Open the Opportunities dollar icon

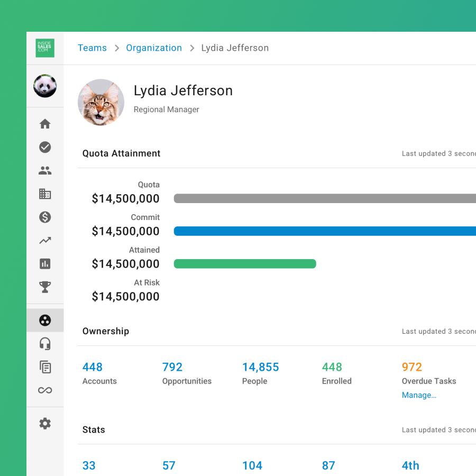click(45, 217)
